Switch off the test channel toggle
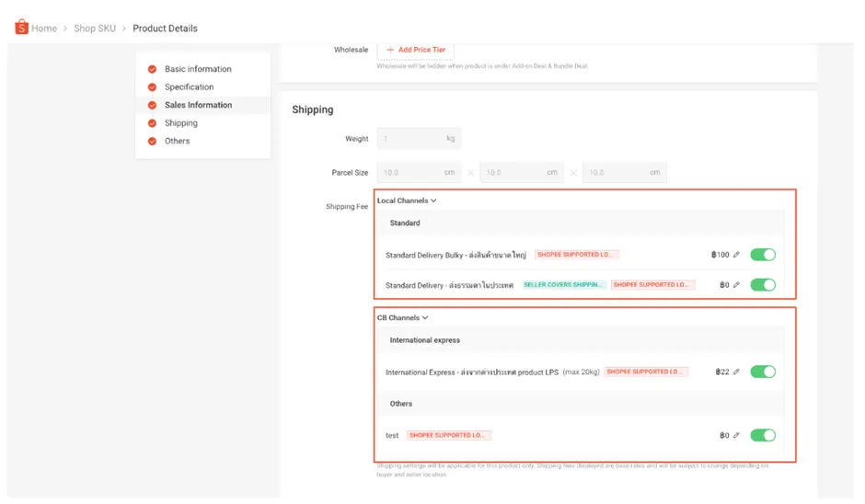This screenshot has height=504, width=865. pyautogui.click(x=763, y=435)
